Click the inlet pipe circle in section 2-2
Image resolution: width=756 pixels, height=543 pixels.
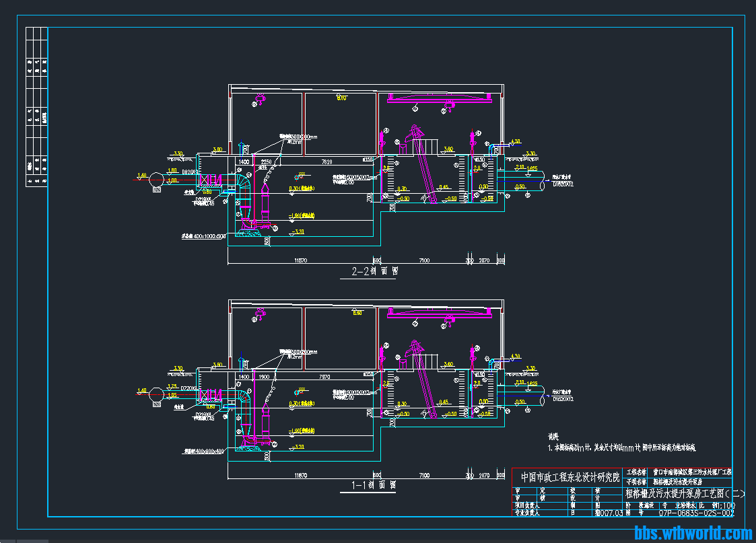click(x=156, y=180)
